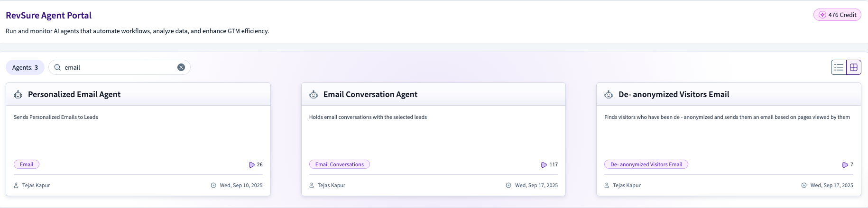This screenshot has width=868, height=208.
Task: Click the robot icon on De- anonymized Visitors Email
Action: point(609,95)
